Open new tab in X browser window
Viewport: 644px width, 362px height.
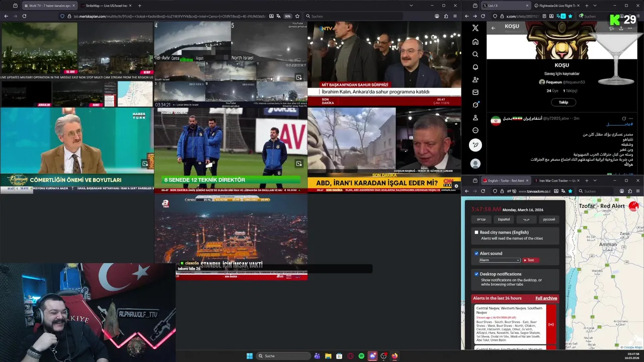point(586,6)
